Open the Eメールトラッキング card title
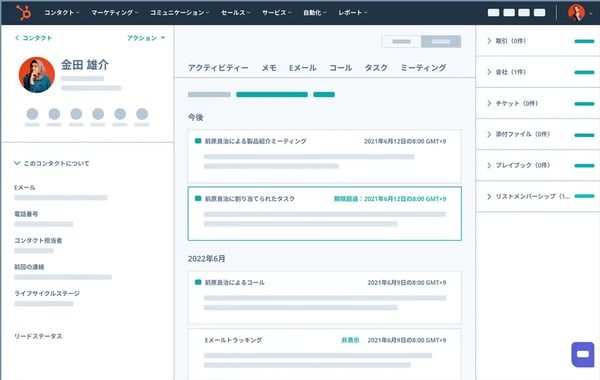The image size is (600, 380). point(233,340)
